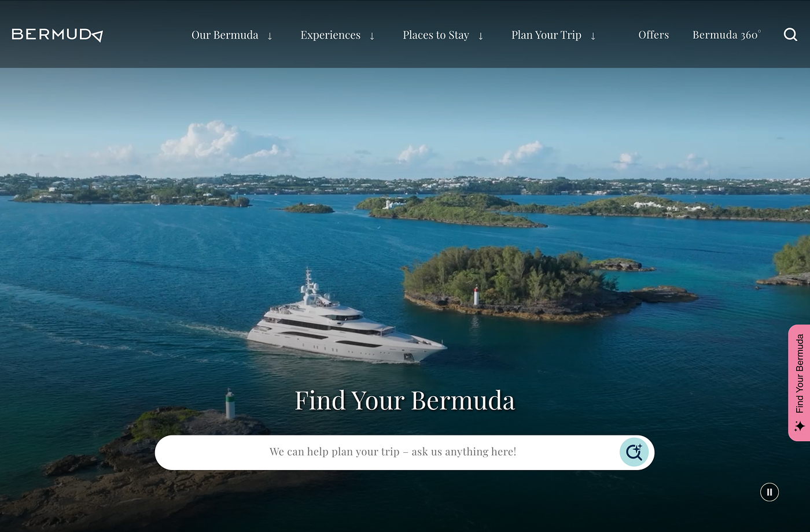Expand arrow next to Our Bermuda
810x532 pixels.
[x=270, y=36]
